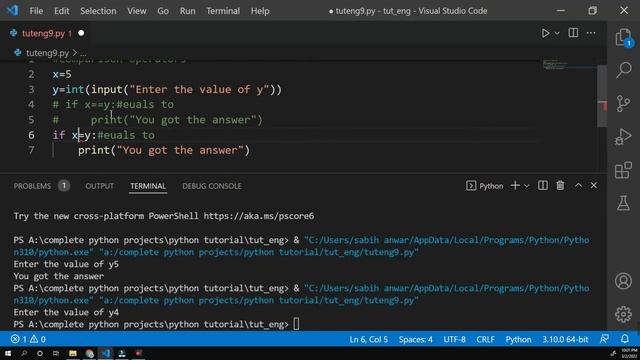The image size is (640, 360).
Task: Expand the run button dropdown arrow
Action: [x=557, y=33]
